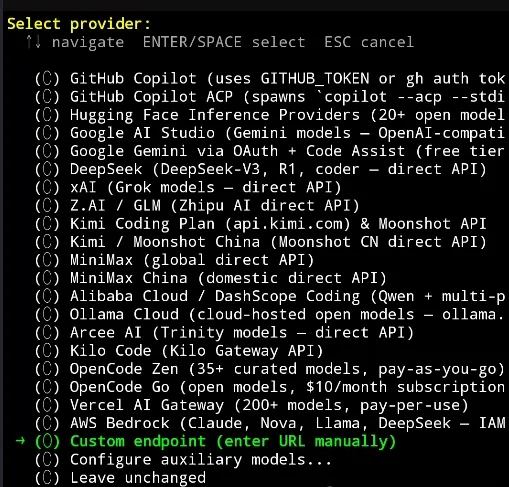Image resolution: width=509 pixels, height=487 pixels.
Task: Pick Kimi / Moonshot China option
Action: [x=261, y=242]
